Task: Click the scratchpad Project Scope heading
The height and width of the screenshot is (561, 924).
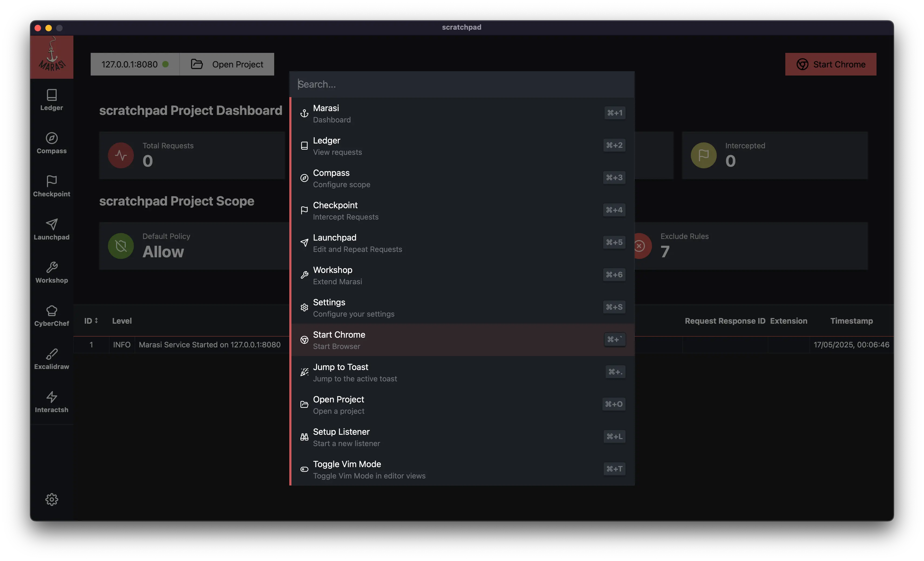Action: (x=177, y=201)
